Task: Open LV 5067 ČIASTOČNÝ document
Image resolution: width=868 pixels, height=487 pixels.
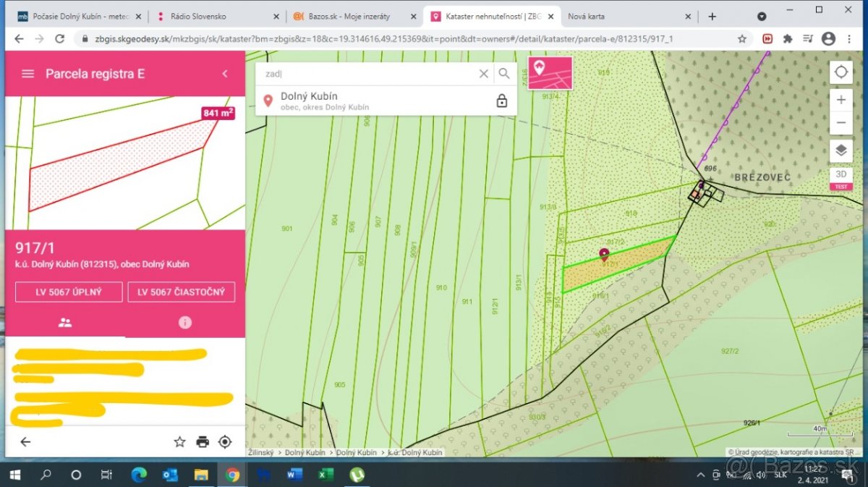Action: click(x=182, y=292)
